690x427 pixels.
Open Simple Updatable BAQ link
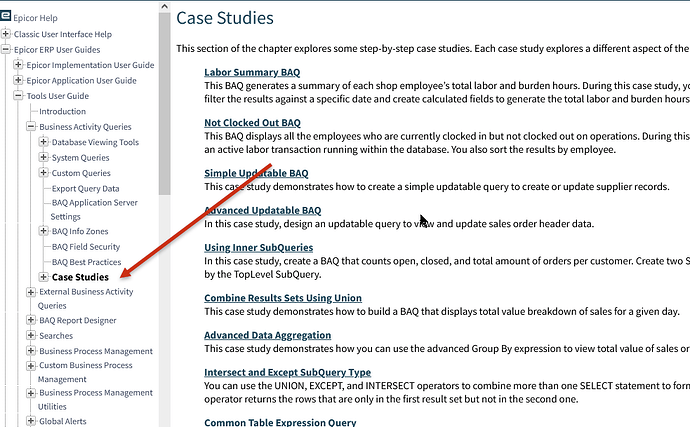point(256,173)
